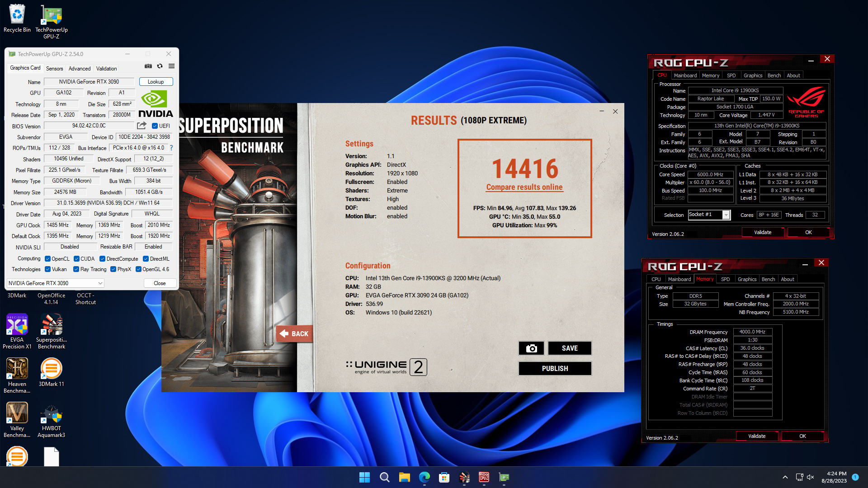Viewport: 868px width, 488px height.
Task: Click Validate in upper CPU-Z window
Action: pos(763,232)
